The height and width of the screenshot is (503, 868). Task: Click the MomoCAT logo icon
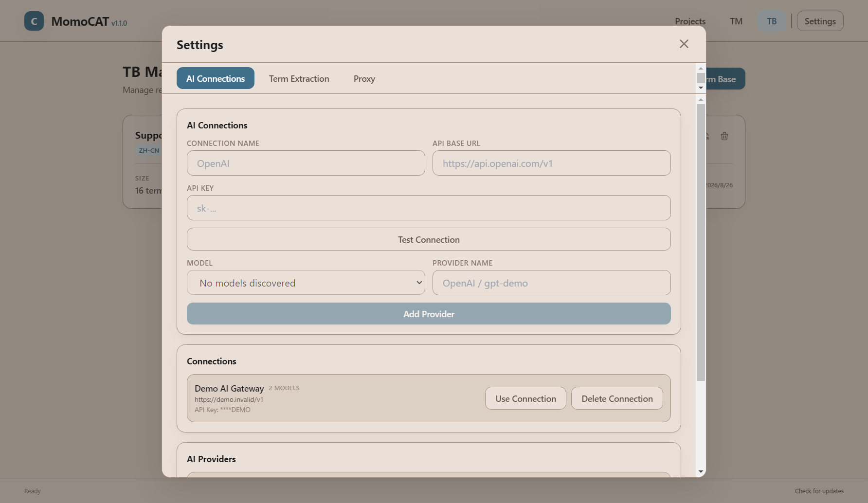click(x=34, y=21)
